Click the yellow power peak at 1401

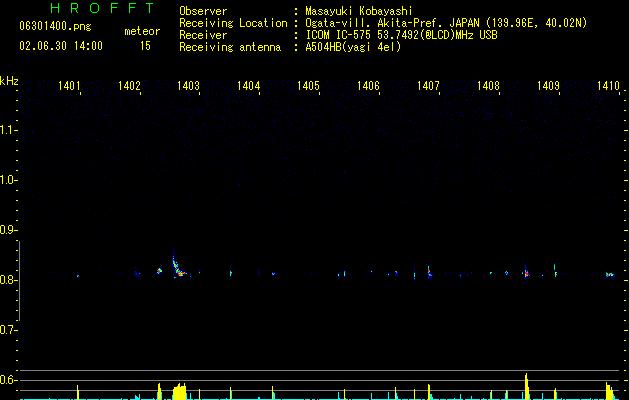coord(78,392)
